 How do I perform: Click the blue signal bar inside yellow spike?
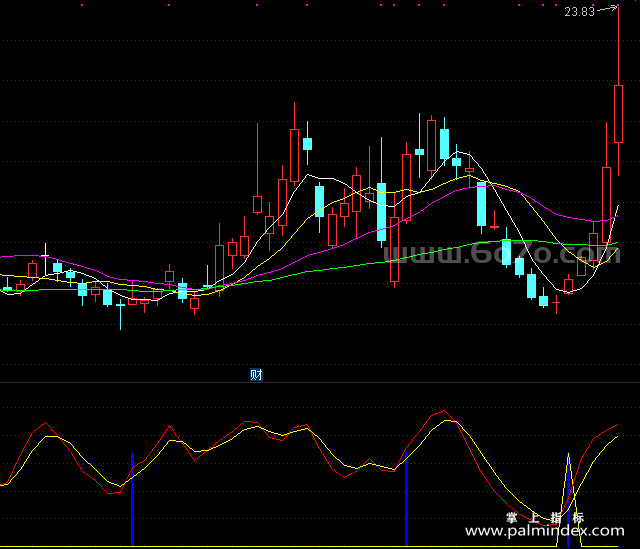[x=569, y=500]
